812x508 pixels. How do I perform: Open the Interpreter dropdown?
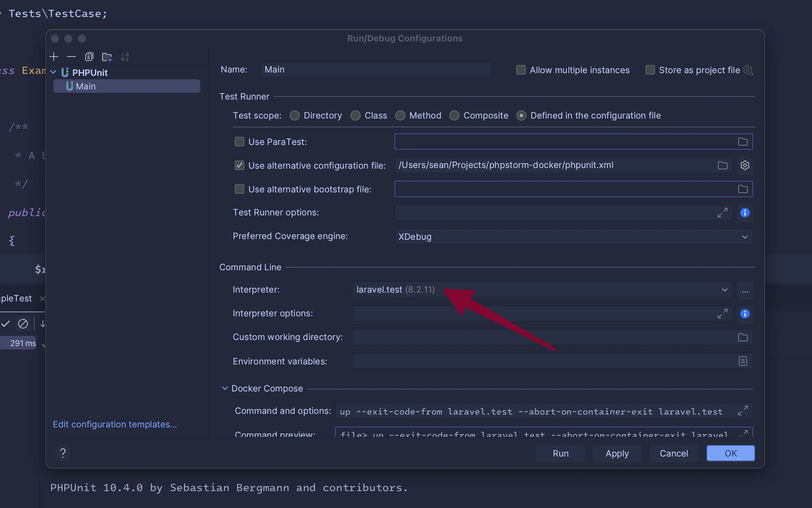(x=542, y=290)
